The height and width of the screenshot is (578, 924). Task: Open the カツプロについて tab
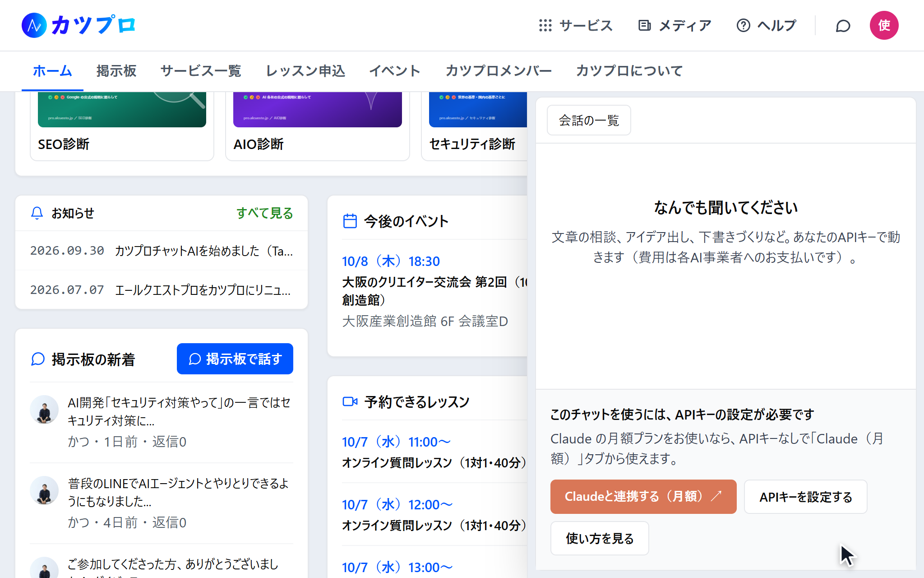pos(629,71)
